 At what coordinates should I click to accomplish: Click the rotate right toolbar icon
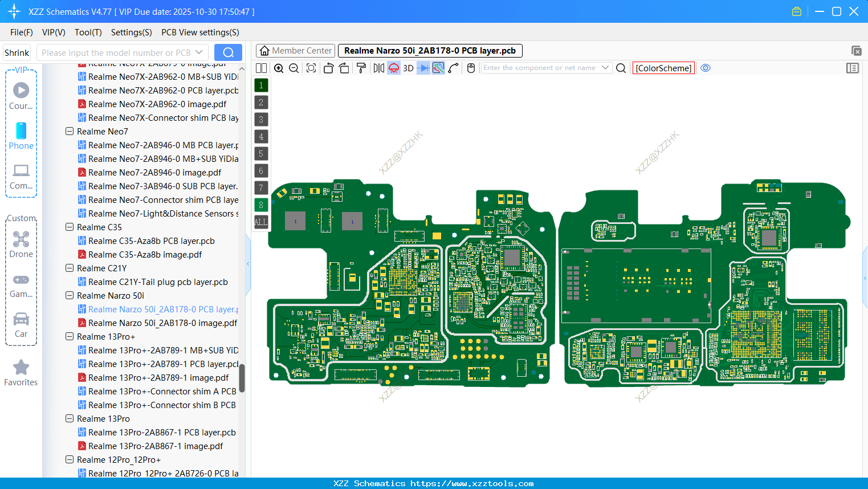click(344, 68)
